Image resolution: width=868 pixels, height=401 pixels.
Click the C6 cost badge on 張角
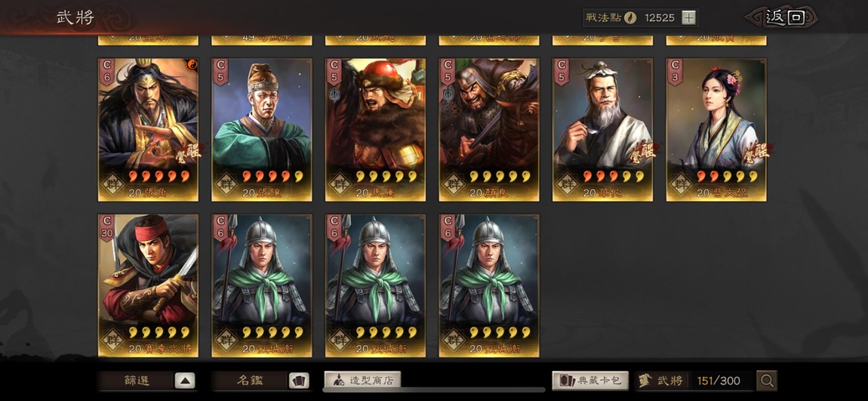[x=106, y=72]
